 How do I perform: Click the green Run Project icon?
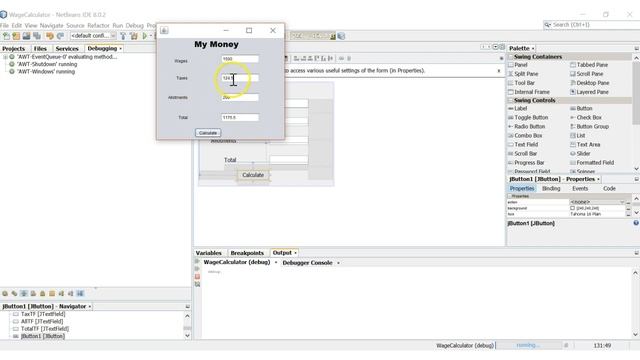click(144, 36)
